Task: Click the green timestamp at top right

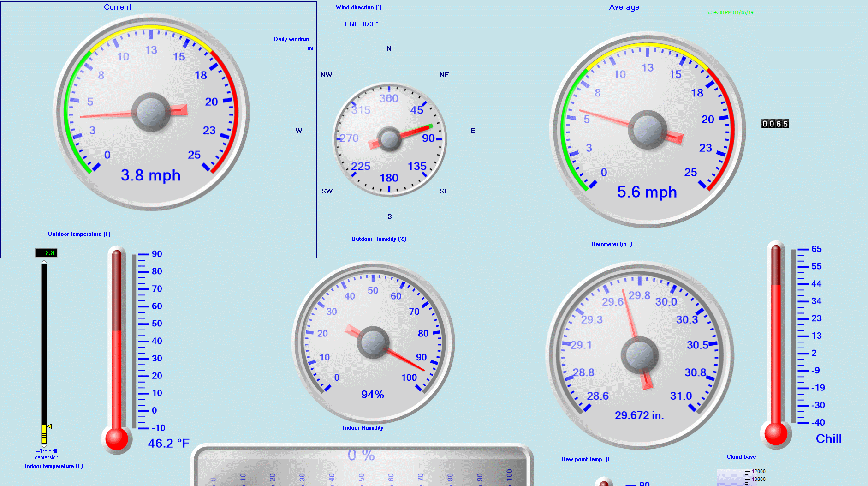Action: coord(730,12)
